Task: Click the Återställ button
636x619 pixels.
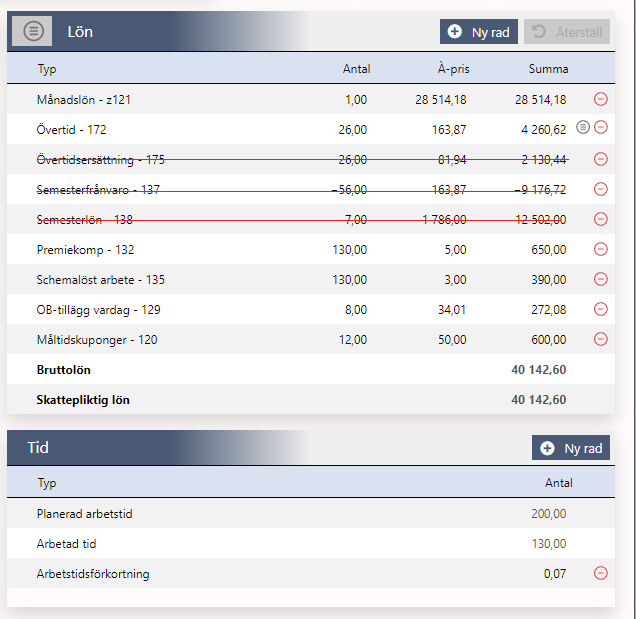Action: click(567, 32)
